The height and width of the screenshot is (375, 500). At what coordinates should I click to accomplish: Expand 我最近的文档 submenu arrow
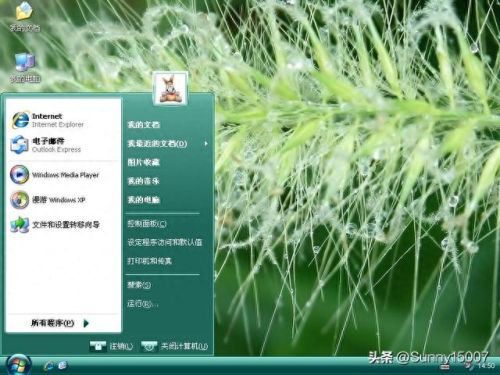[x=206, y=144]
